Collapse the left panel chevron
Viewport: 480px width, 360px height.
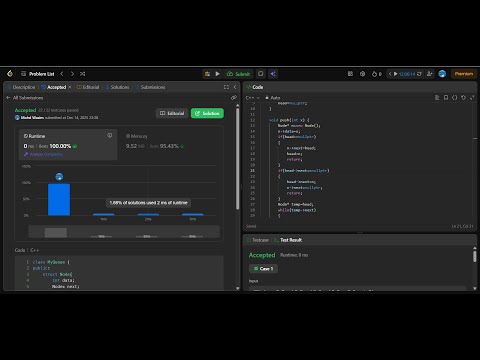pos(235,87)
